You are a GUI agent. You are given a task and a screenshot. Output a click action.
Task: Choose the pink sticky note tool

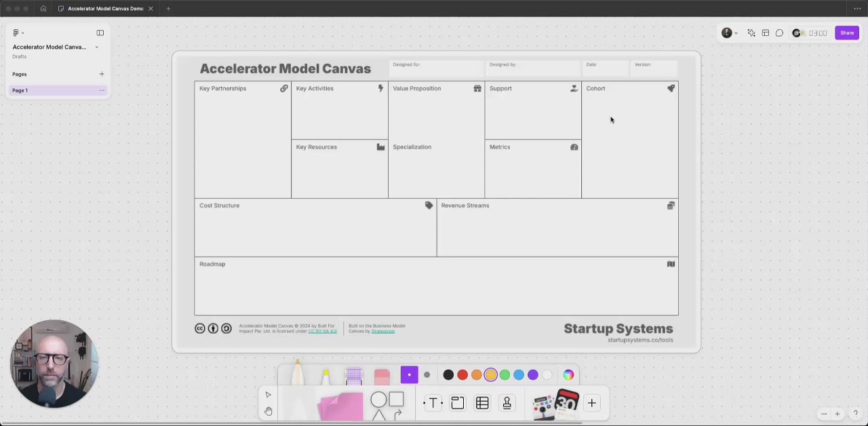coord(340,406)
